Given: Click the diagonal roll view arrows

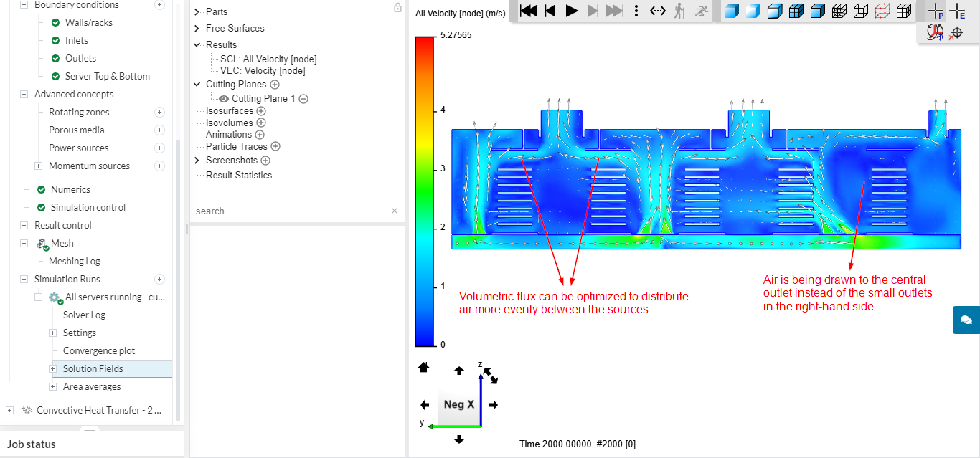Looking at the screenshot, I should click(x=491, y=375).
